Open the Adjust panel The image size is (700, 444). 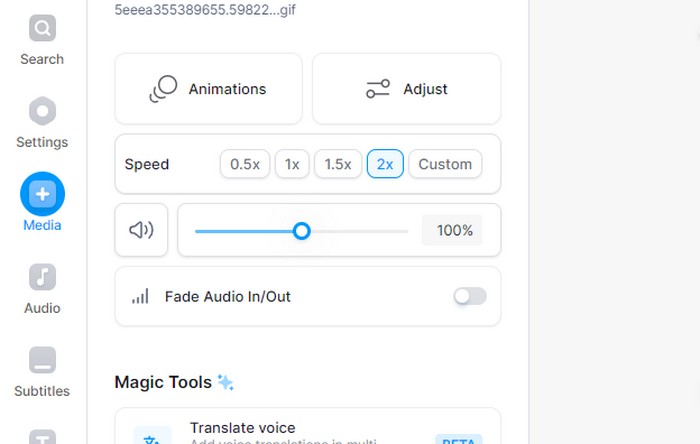pos(407,89)
